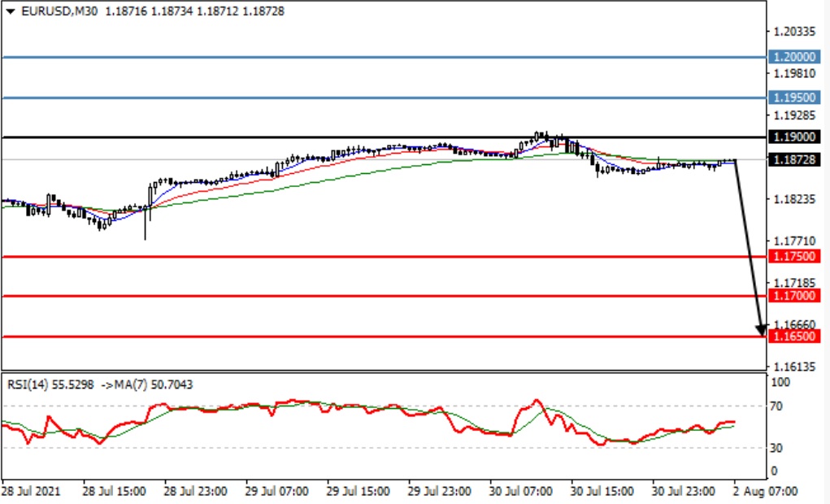The image size is (830, 504).
Task: Click the 30 Jul 15:00 time label
Action: tap(602, 491)
